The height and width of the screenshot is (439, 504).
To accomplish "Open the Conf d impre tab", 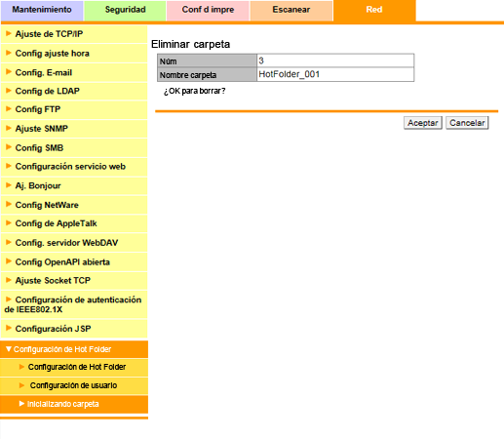I will 208,10.
